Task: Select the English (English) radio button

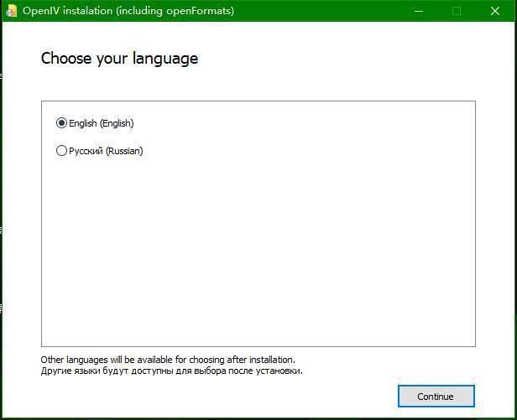Action: pyautogui.click(x=61, y=123)
